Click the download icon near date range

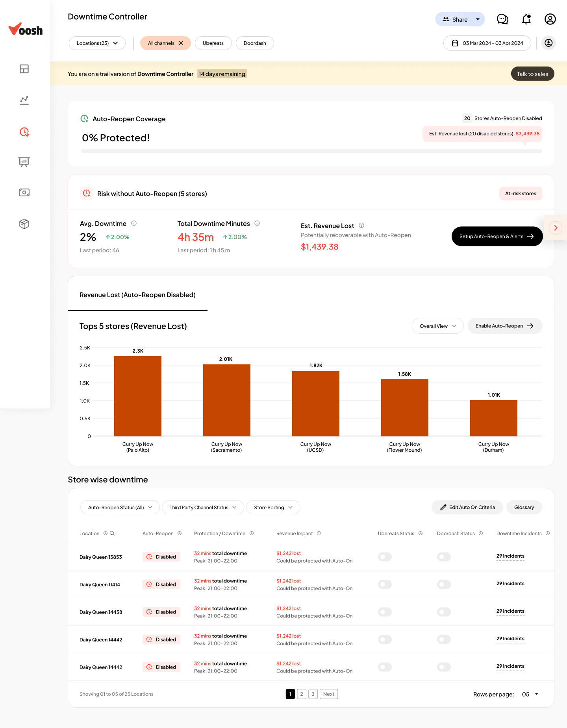coord(548,43)
